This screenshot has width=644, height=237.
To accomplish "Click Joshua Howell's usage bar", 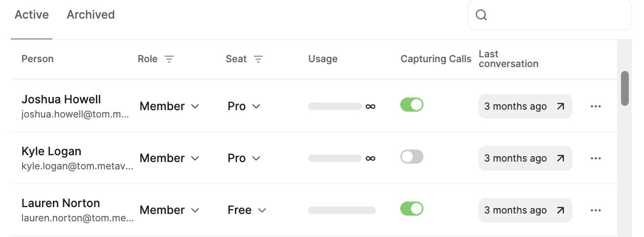I will click(x=335, y=106).
